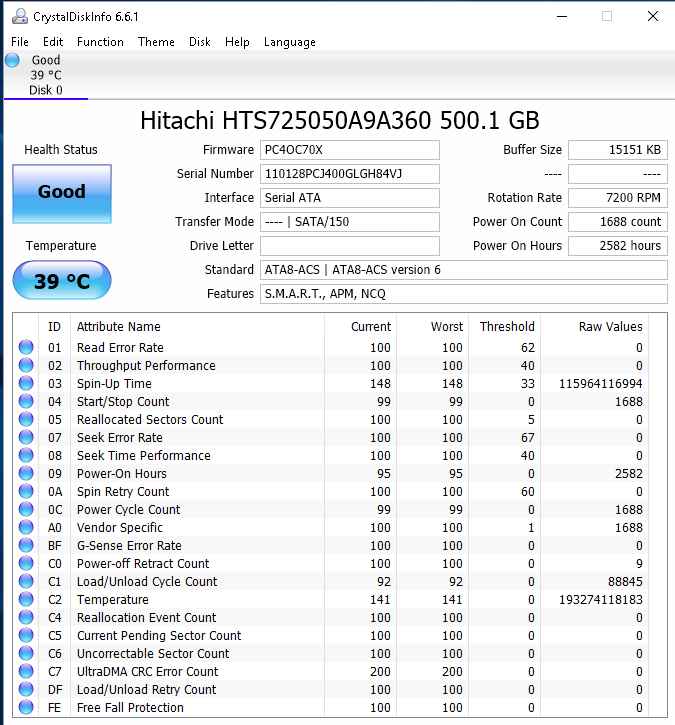The height and width of the screenshot is (725, 675).
Task: Click the status orb for Spin Retry Count
Action: [26, 492]
